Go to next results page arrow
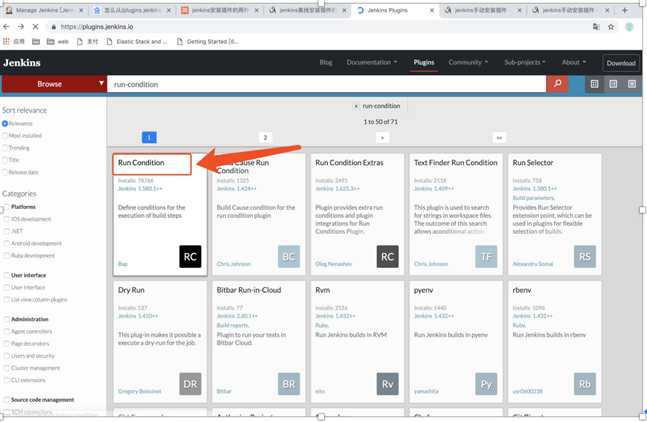 [382, 137]
